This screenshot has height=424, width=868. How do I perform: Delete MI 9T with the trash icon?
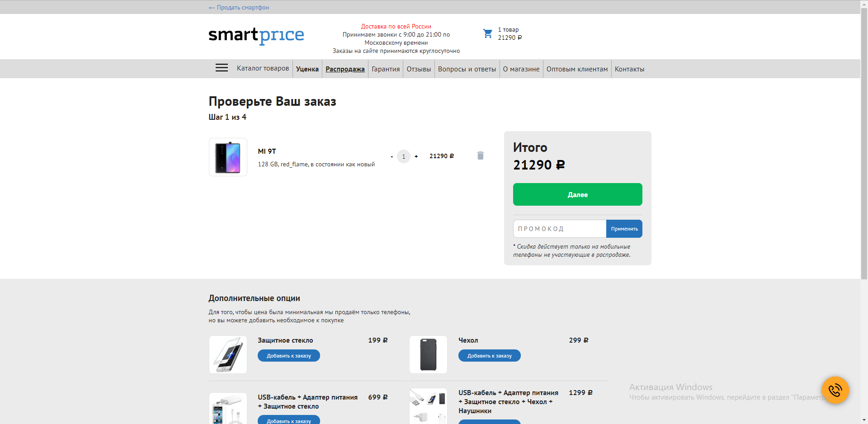click(x=481, y=155)
